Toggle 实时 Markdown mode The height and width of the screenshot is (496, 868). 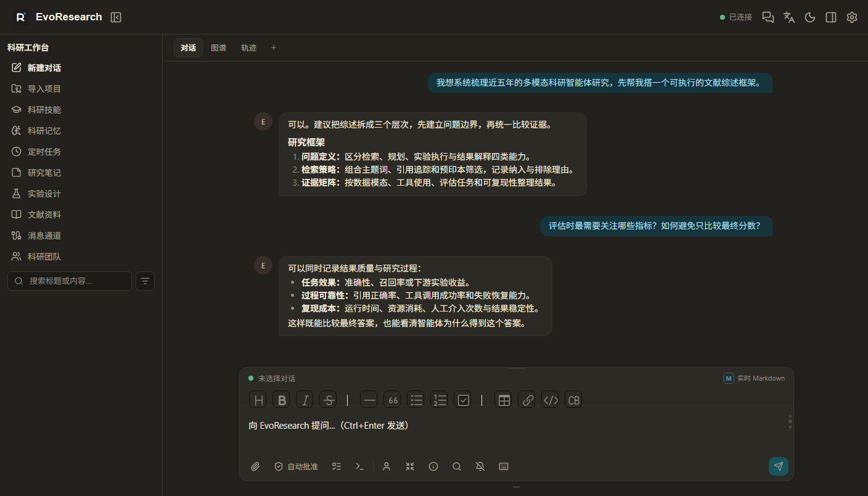pyautogui.click(x=754, y=378)
